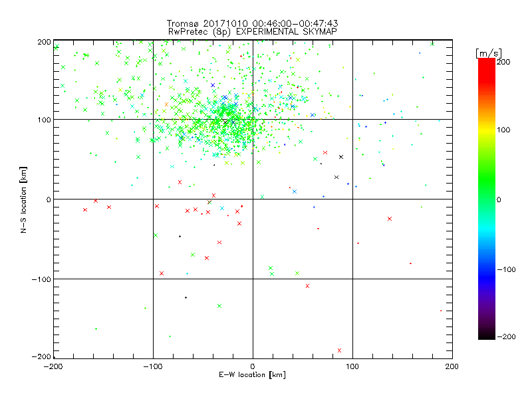Click the x-axis tick label '0'

(x=253, y=366)
